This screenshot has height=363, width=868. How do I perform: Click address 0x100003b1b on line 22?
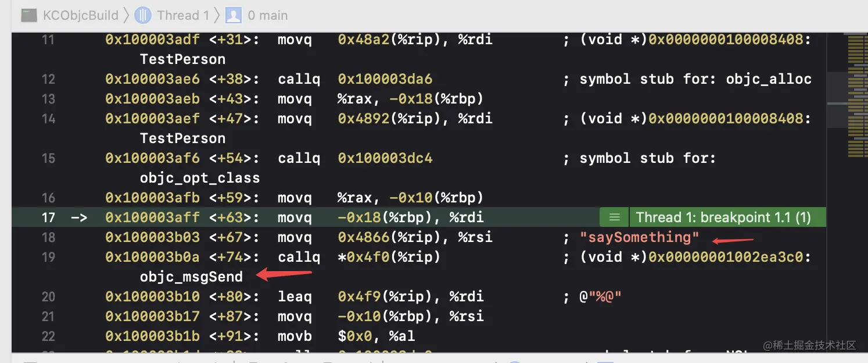pos(152,336)
